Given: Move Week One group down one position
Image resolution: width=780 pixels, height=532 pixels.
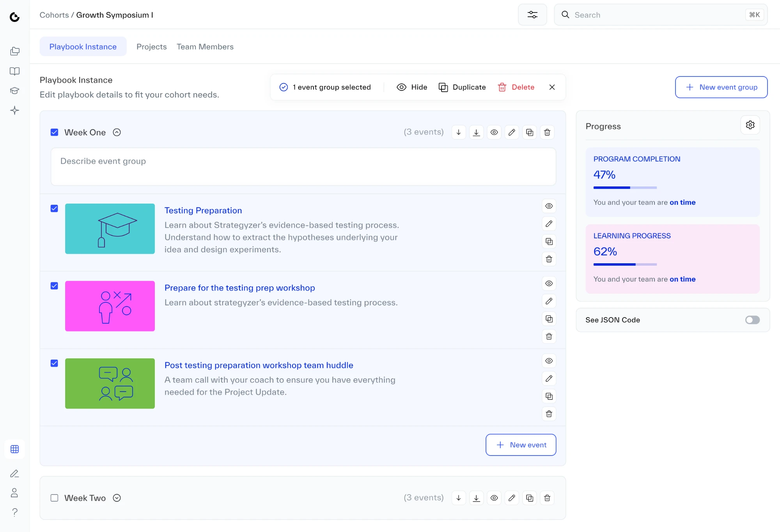Looking at the screenshot, I should [459, 132].
